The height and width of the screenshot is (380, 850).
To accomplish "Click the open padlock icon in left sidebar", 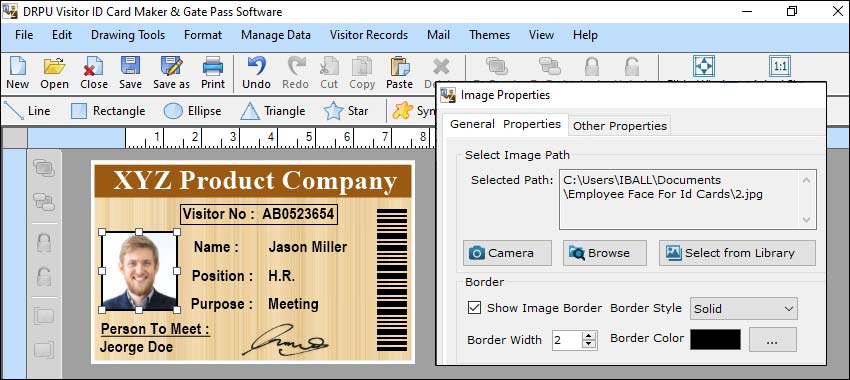I will pos(44,276).
